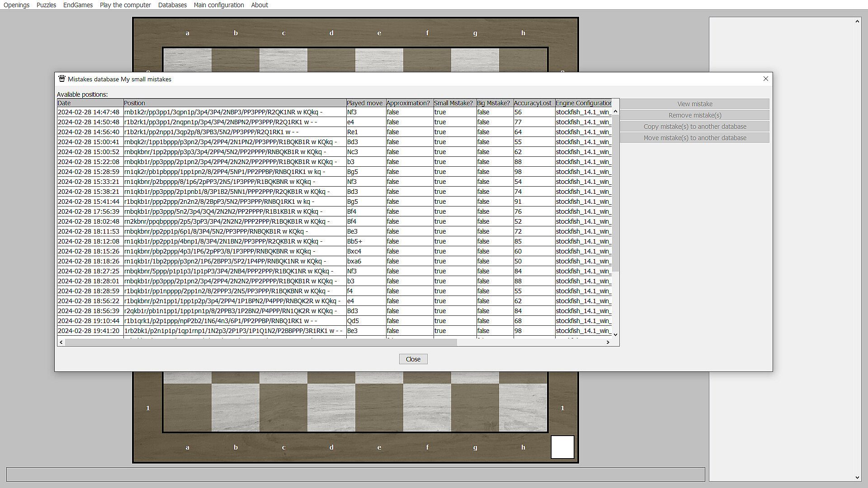Click the table's scroll down arrow
The height and width of the screenshot is (488, 868).
tap(615, 335)
